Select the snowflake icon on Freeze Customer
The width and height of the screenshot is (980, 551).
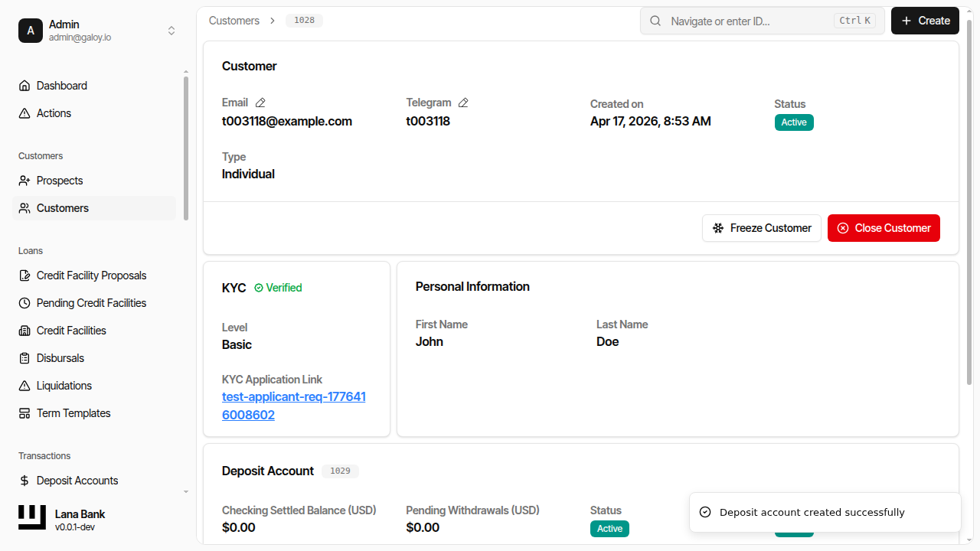(718, 227)
